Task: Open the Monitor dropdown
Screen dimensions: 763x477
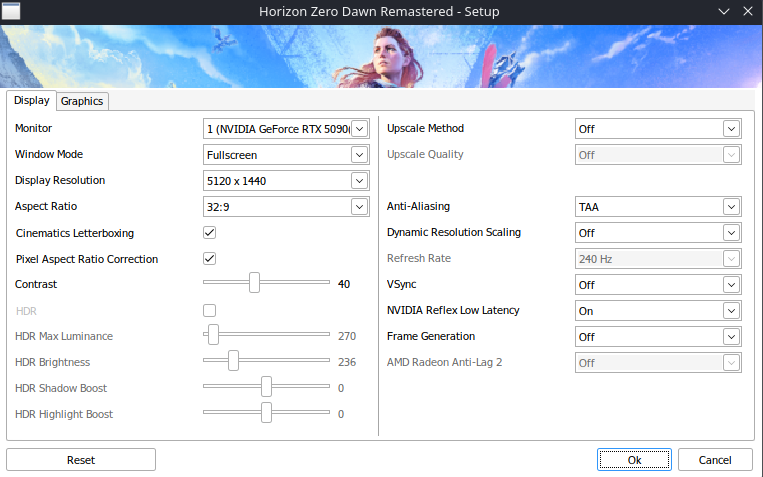Action: click(286, 129)
